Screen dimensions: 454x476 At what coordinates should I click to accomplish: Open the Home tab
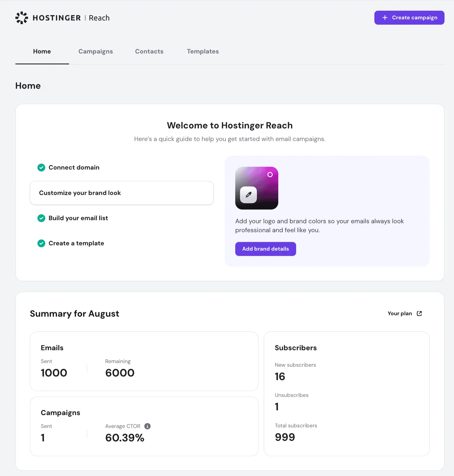coord(42,51)
